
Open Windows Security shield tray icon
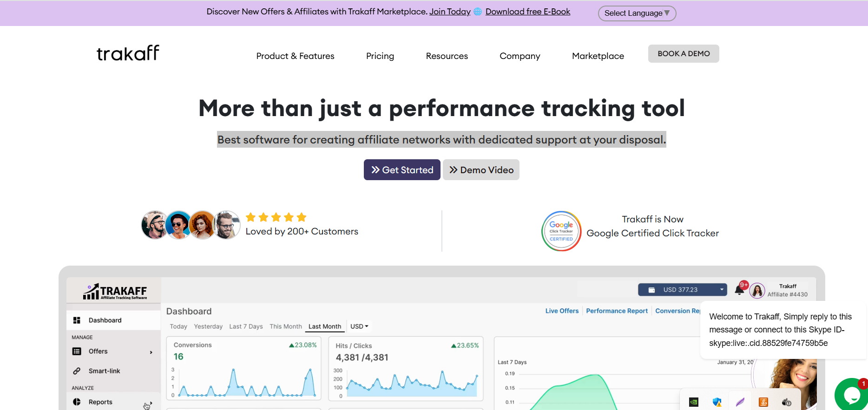pyautogui.click(x=717, y=402)
